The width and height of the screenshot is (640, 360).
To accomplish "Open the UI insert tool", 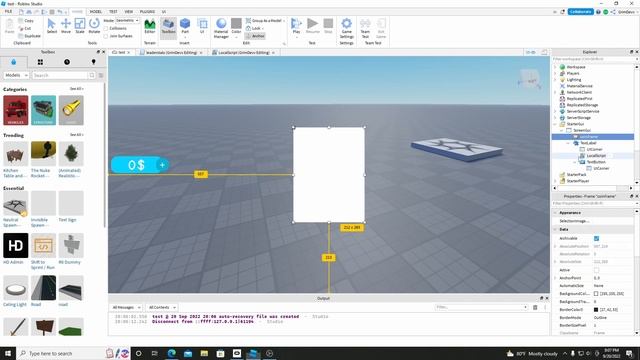I will (202, 26).
